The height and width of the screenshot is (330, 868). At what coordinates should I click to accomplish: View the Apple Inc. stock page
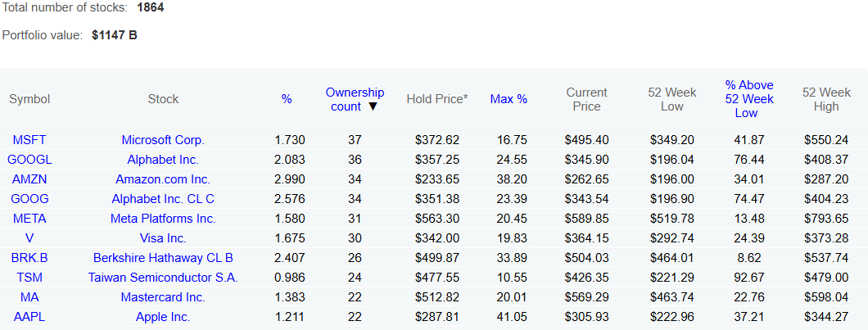point(163,317)
